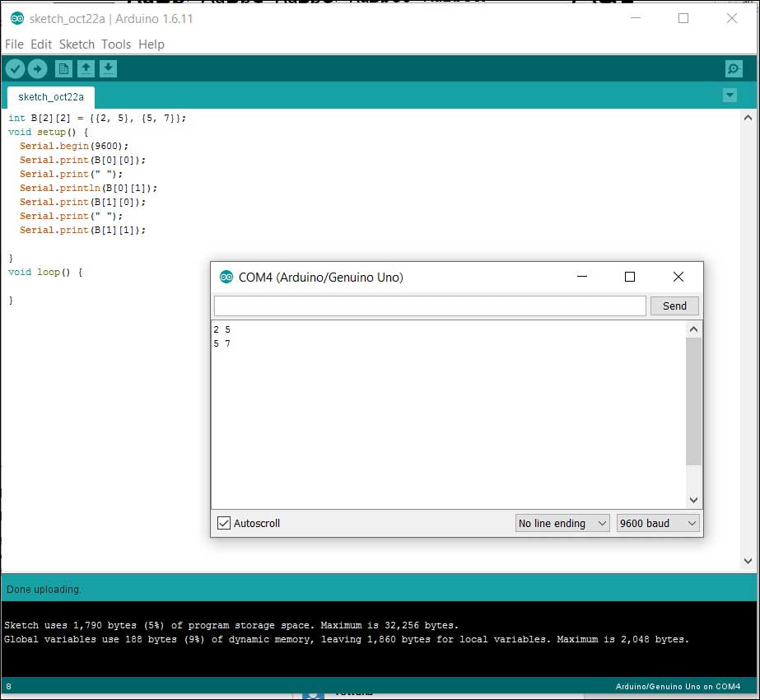Click Arduino logo in main title bar
This screenshot has height=700, width=760.
click(16, 19)
